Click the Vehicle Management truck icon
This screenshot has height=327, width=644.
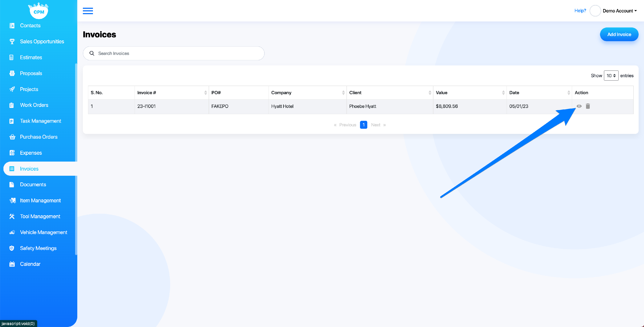click(x=12, y=232)
